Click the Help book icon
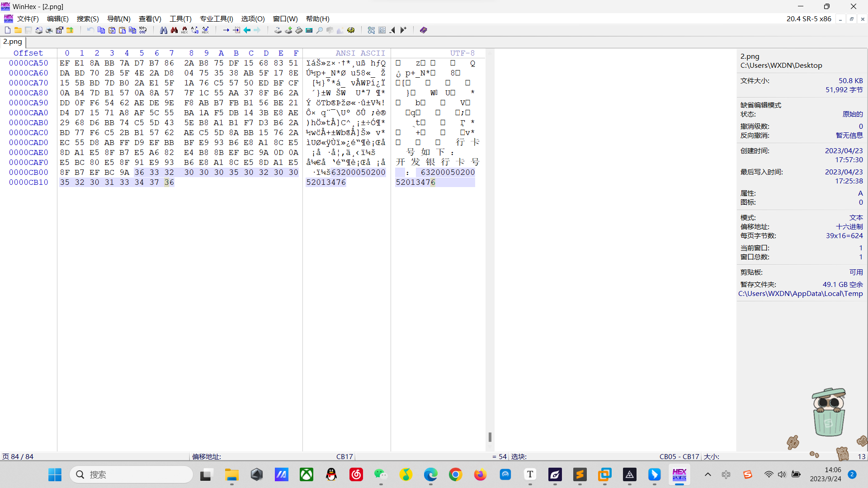Viewport: 868px width, 488px height. click(x=424, y=30)
